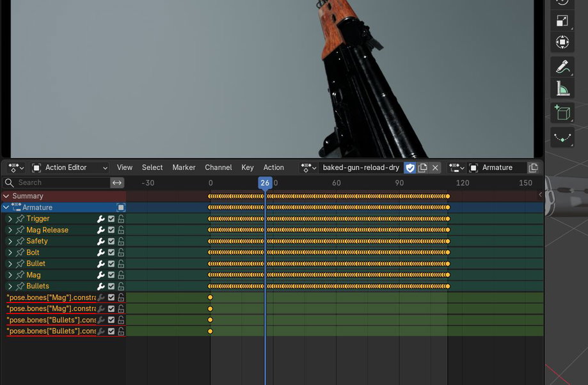
Task: Collapse the Summary row
Action: 6,196
